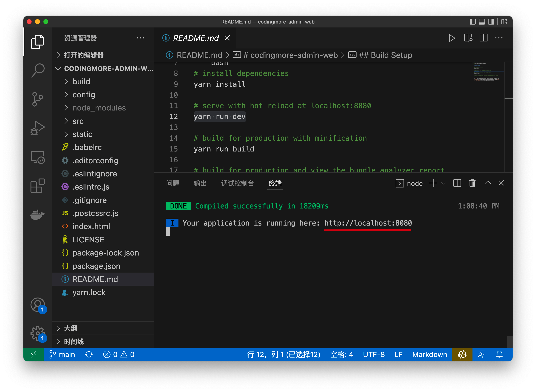
Task: Switch to the 问题 problems tab
Action: (173, 183)
